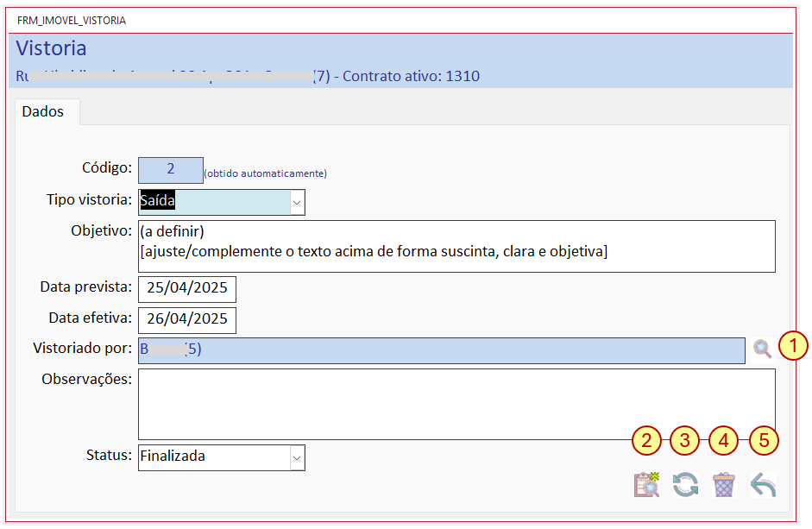Click inside the Objetivo text box

(x=456, y=246)
